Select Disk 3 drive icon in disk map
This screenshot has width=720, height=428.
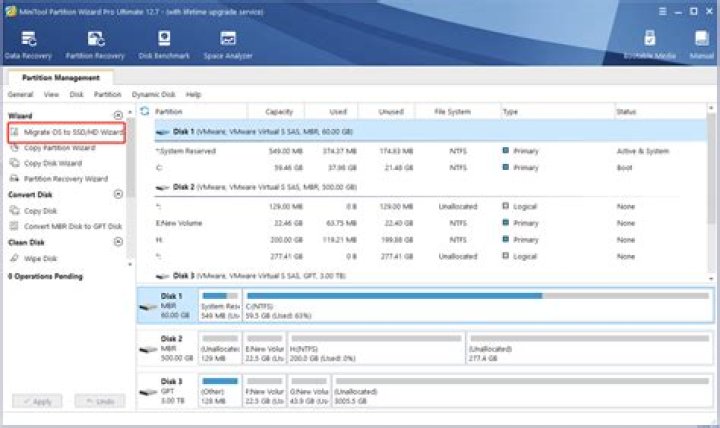point(148,392)
